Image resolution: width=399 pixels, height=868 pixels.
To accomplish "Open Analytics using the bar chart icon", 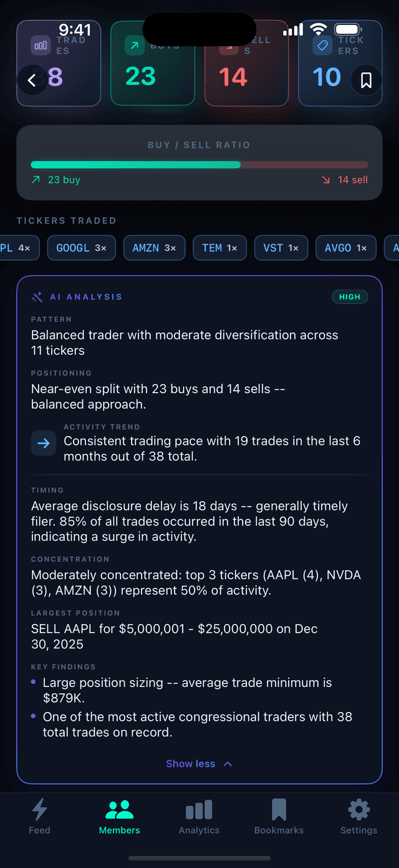I will (199, 809).
